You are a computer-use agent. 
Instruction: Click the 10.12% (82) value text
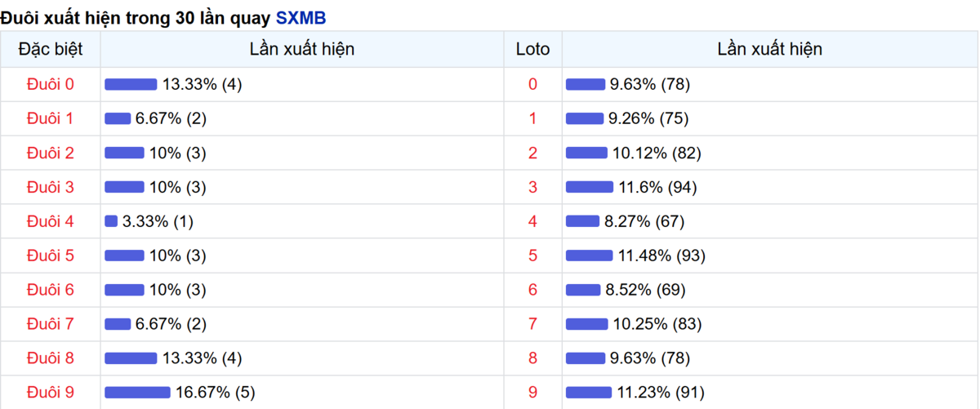657,153
